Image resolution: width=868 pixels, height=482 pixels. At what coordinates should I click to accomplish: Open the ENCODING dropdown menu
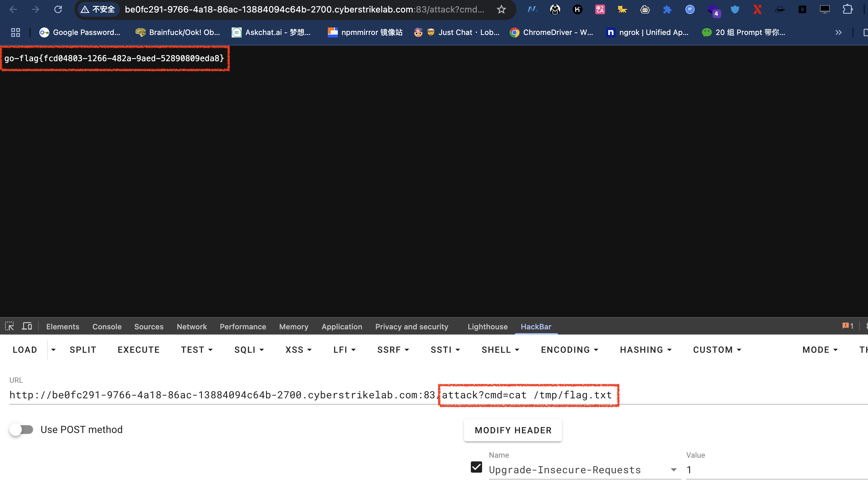point(570,350)
